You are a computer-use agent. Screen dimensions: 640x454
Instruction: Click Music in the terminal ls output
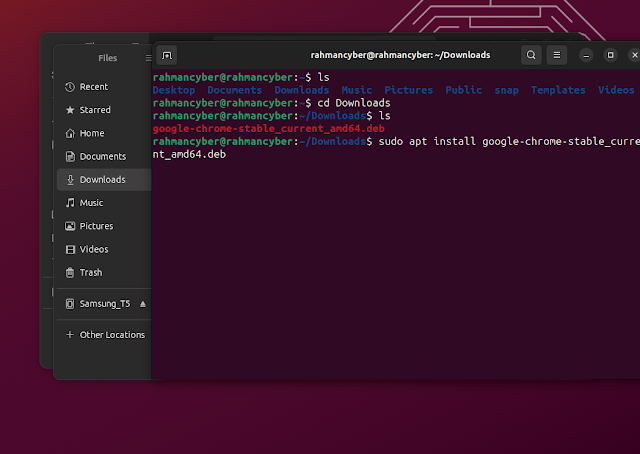357,90
